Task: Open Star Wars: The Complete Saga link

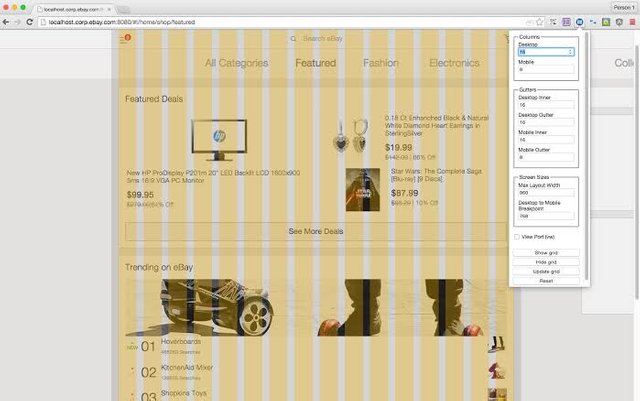Action: 436,175
